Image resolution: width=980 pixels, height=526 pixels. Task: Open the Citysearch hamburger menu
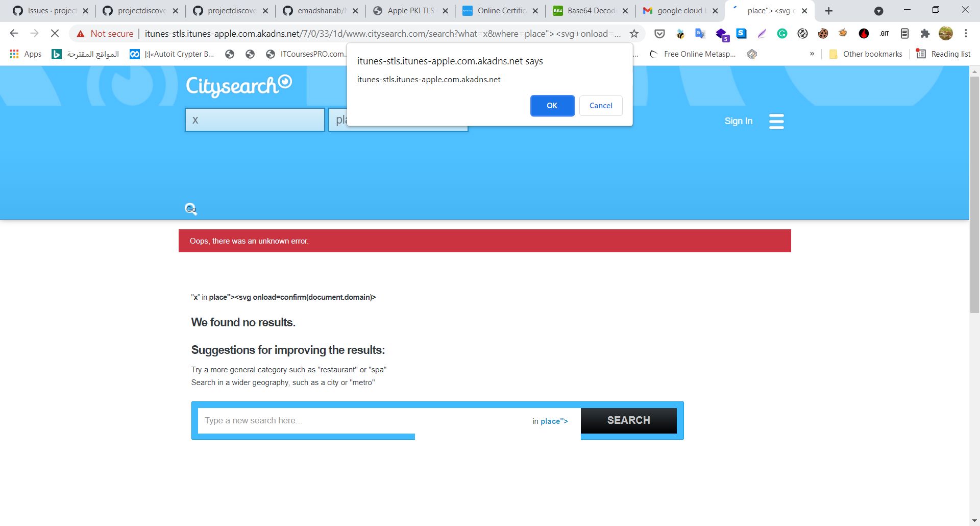[x=776, y=121]
